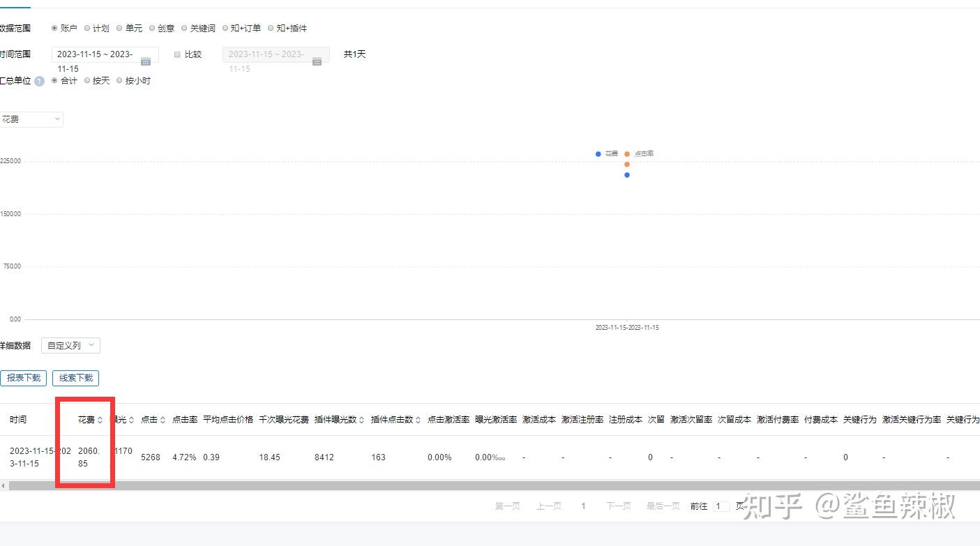Click the 时间 column header
980x546 pixels.
point(18,420)
